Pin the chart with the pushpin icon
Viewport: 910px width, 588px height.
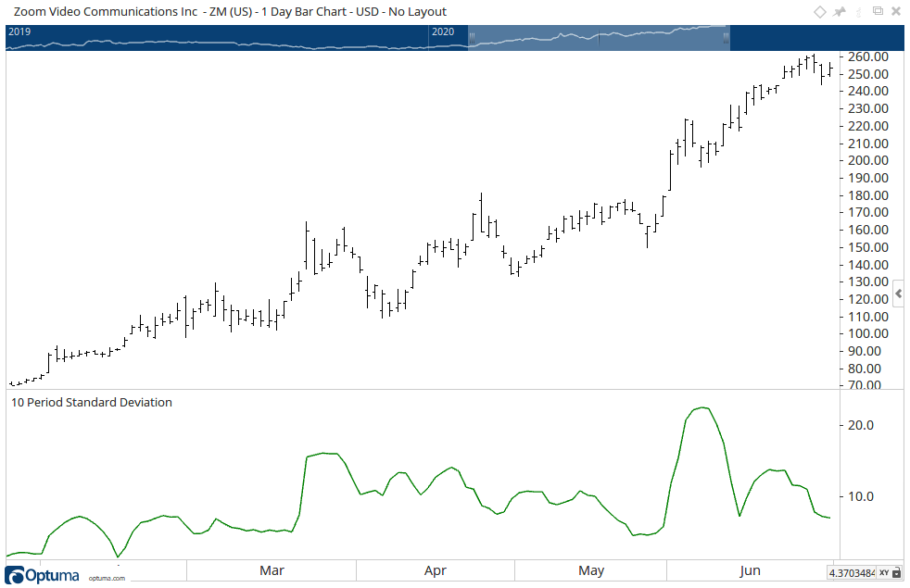coord(840,12)
